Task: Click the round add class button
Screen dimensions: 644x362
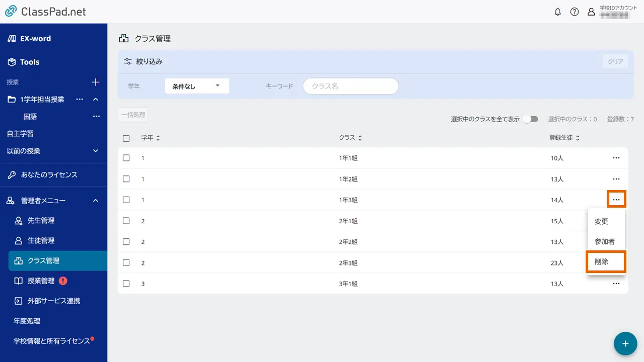Action: tap(625, 343)
